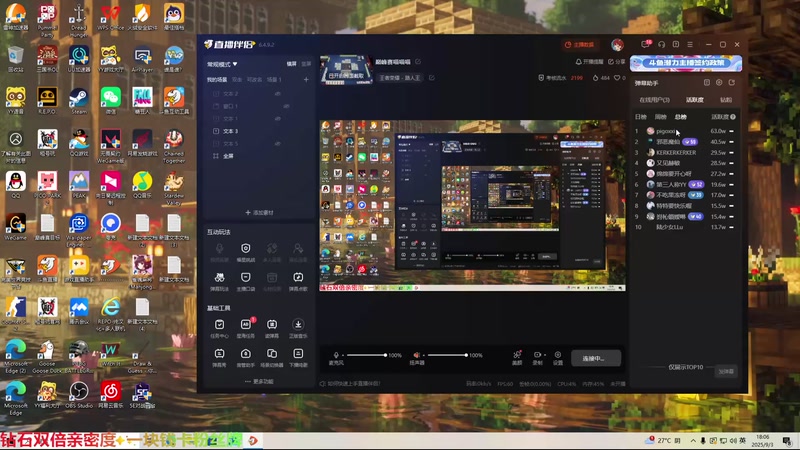The height and width of the screenshot is (450, 800).
Task: Open 主播数据 streamer data button
Action: [x=580, y=44]
